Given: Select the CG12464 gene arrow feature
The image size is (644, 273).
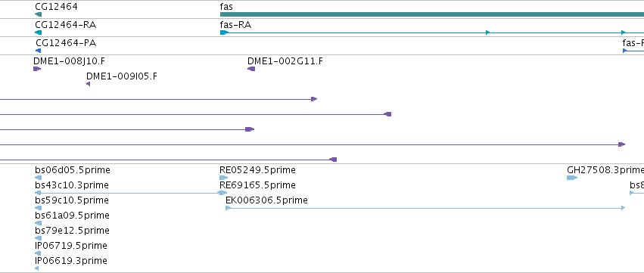Looking at the screenshot, I should pyautogui.click(x=38, y=14).
